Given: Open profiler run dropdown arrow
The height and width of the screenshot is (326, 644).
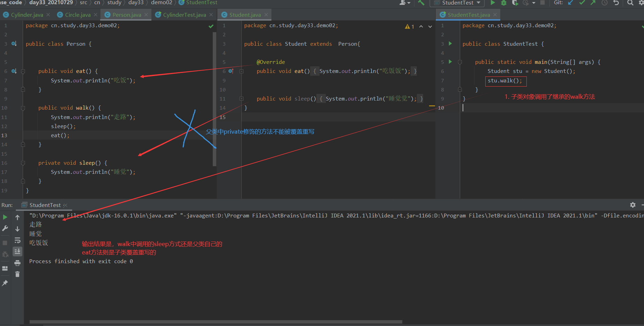Looking at the screenshot, I should pos(534,3).
